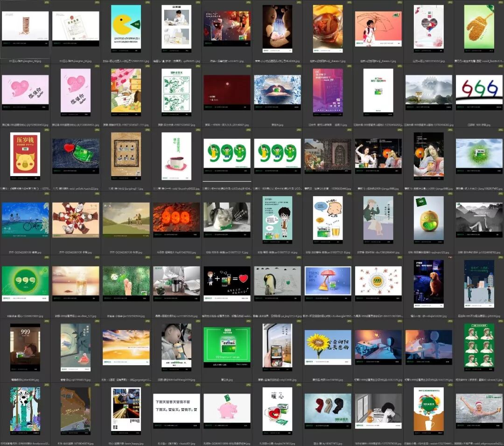Open the portrait woman with orange heater

tap(429, 156)
